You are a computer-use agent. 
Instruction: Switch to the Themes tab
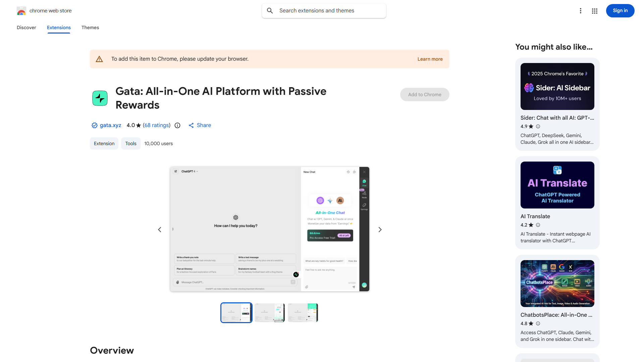(90, 27)
